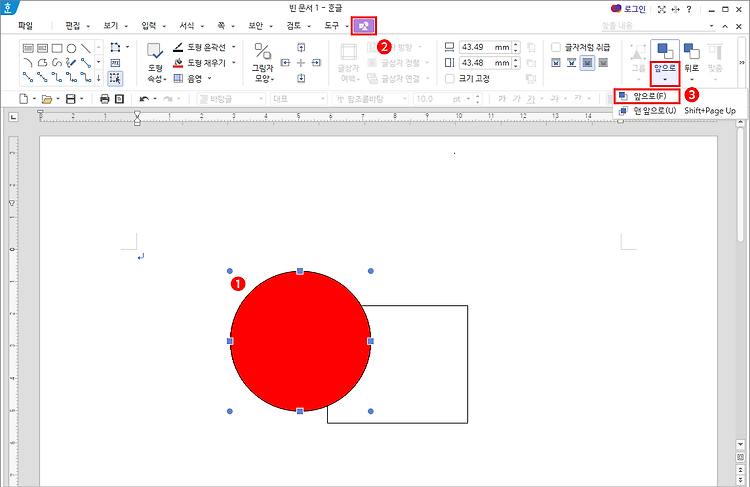This screenshot has height=487, width=750.
Task: Choose 맨 앞으로(U) menu item
Action: (677, 111)
